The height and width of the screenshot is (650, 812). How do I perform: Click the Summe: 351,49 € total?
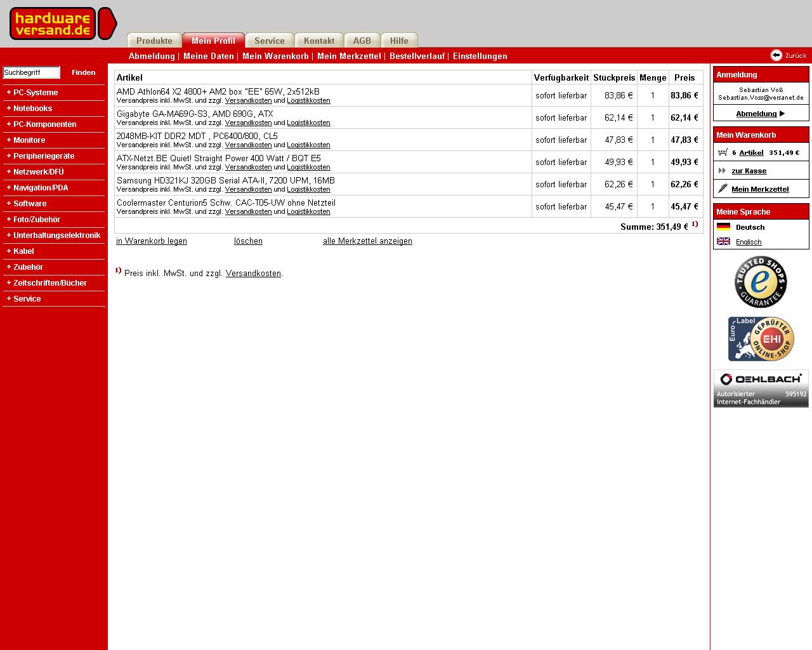click(654, 227)
